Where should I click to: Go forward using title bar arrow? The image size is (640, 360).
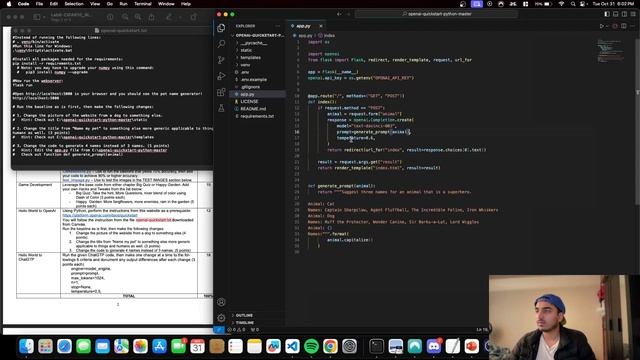pyautogui.click(x=349, y=14)
